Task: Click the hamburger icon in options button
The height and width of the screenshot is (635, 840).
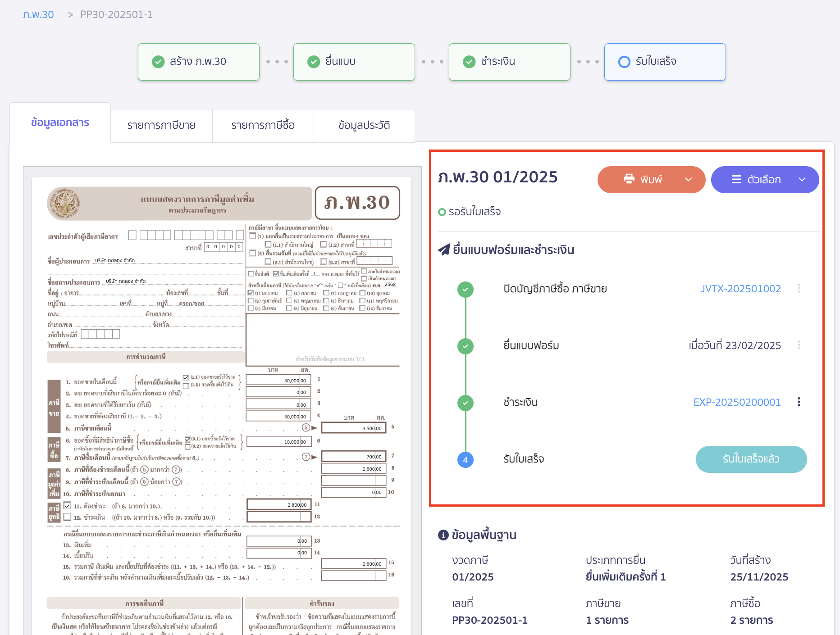Action: [736, 180]
